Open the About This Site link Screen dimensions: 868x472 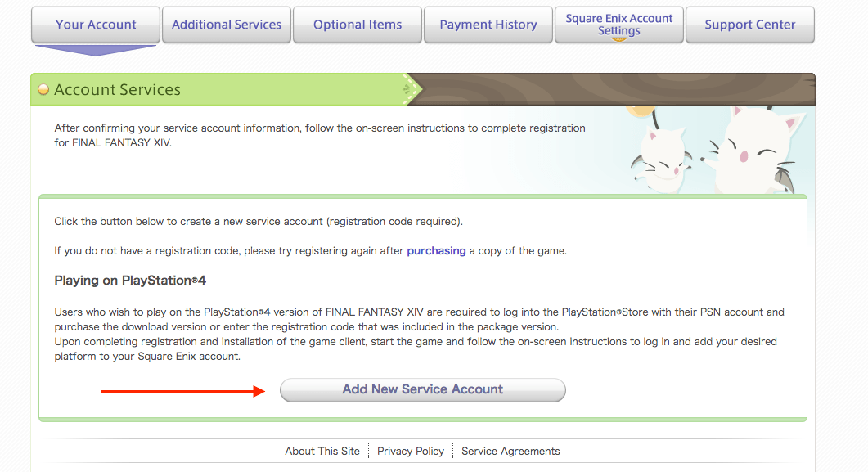(322, 451)
